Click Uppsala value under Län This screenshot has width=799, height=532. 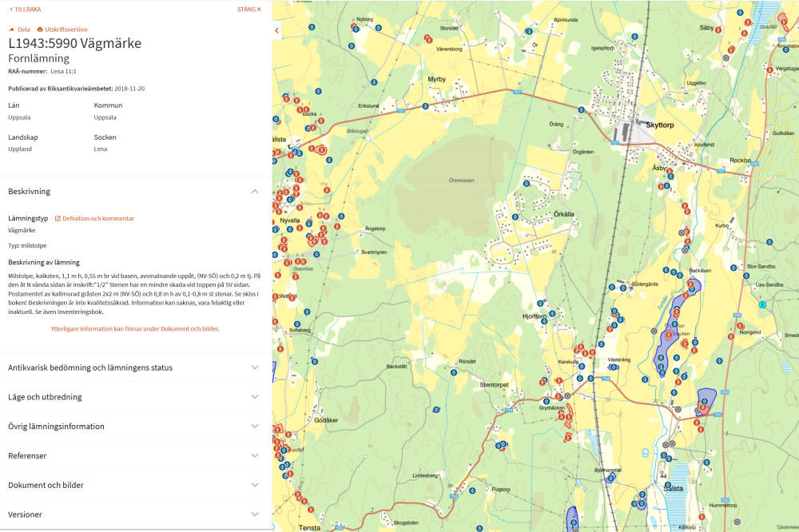tap(19, 117)
